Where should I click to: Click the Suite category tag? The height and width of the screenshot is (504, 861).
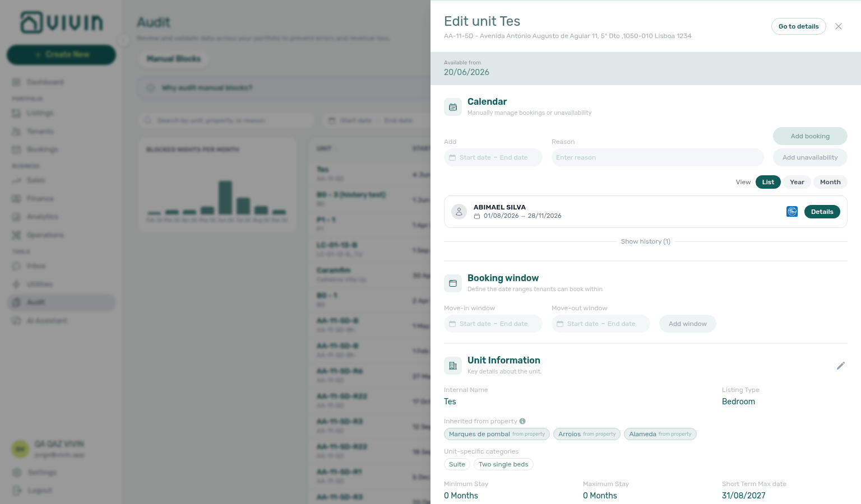[x=457, y=464]
